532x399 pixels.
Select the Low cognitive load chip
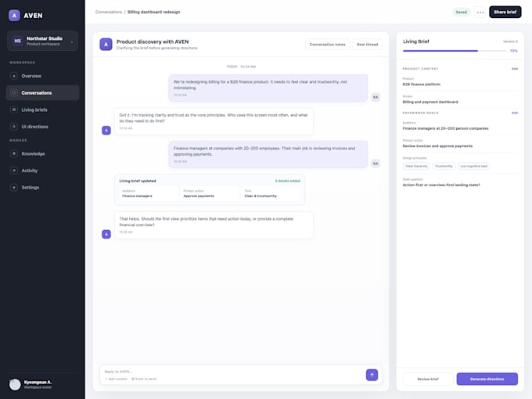pyautogui.click(x=473, y=166)
